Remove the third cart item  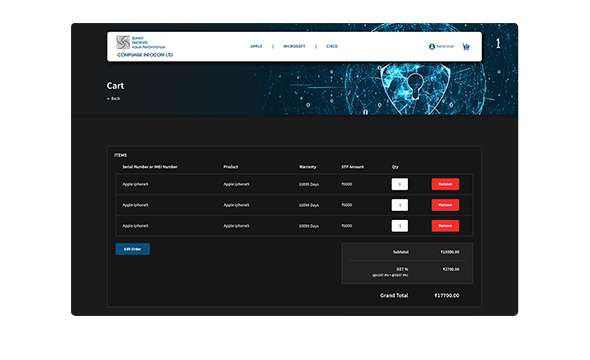click(445, 226)
